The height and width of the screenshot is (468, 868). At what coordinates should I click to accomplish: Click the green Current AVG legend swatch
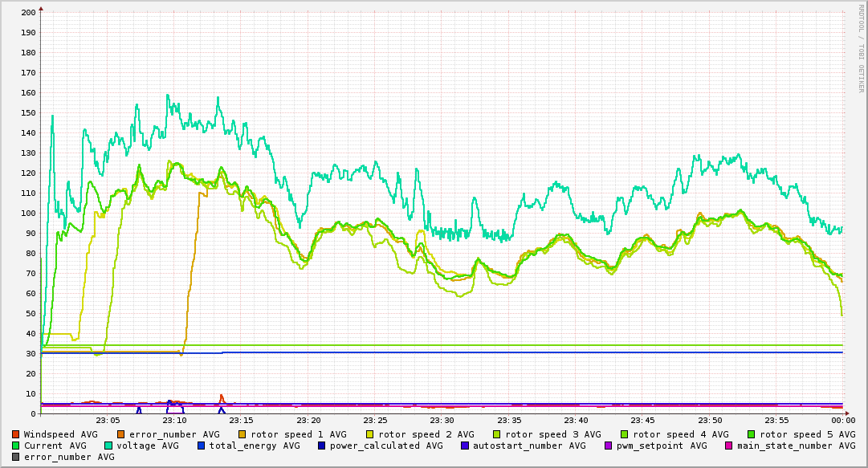(x=16, y=446)
